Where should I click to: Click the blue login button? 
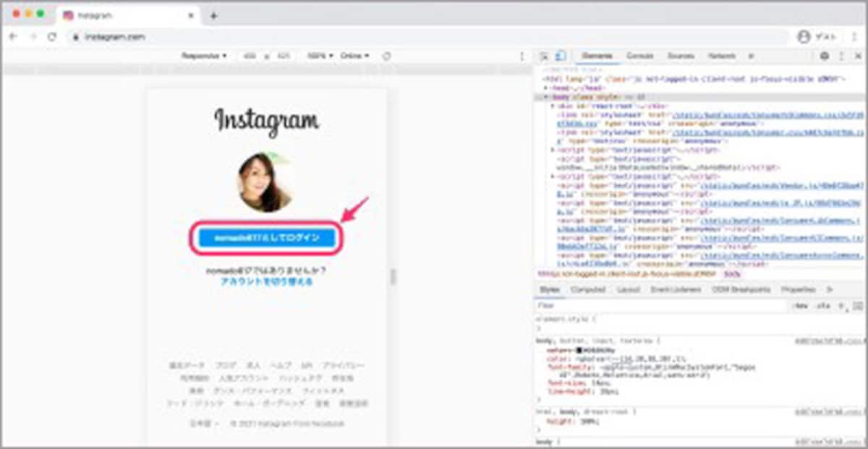(x=267, y=238)
